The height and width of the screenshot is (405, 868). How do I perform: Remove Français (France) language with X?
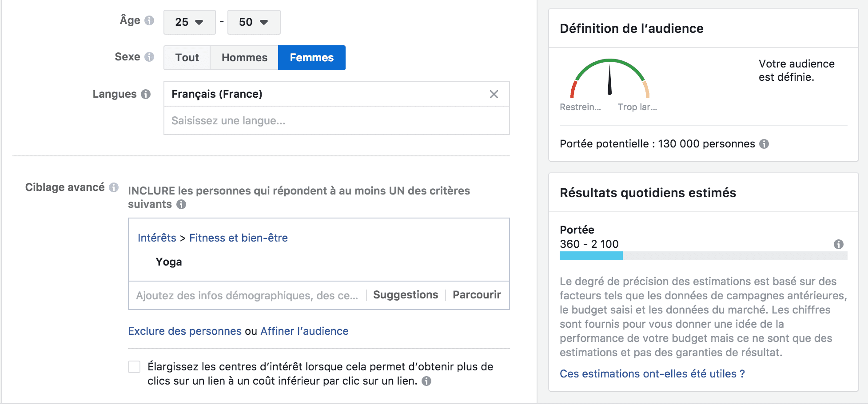(494, 94)
